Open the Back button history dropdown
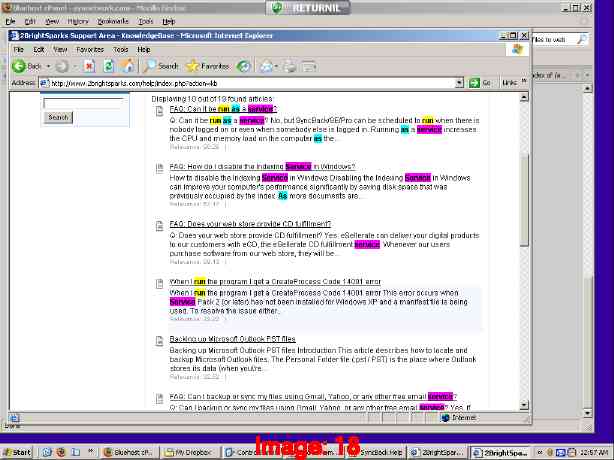 click(x=49, y=66)
